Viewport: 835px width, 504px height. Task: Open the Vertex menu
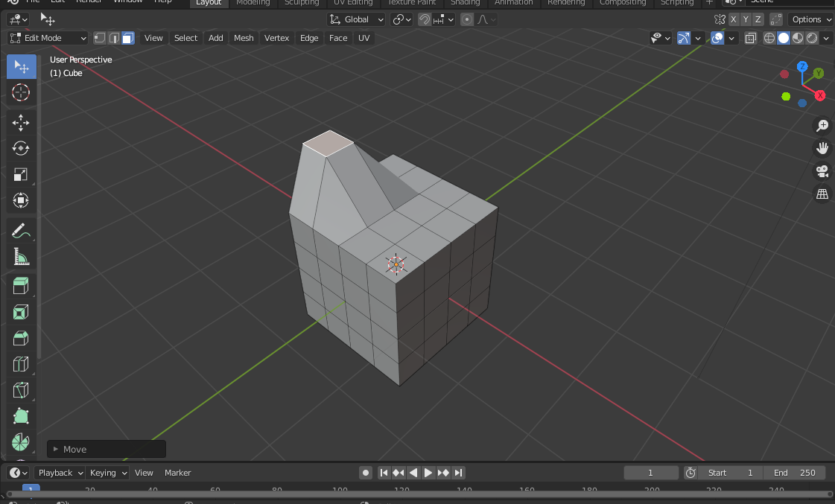[x=277, y=38]
